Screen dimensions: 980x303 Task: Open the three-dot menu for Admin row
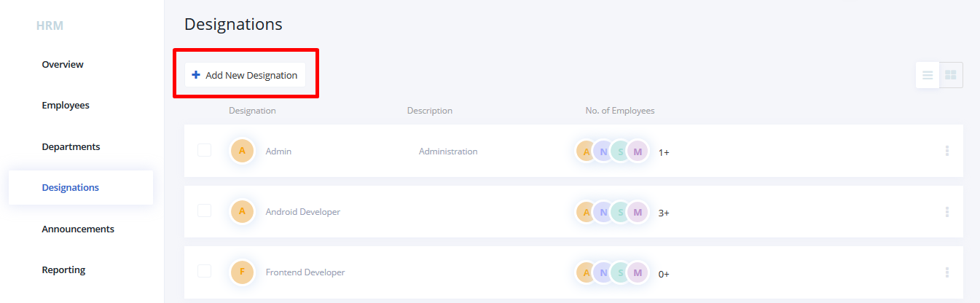pos(947,151)
